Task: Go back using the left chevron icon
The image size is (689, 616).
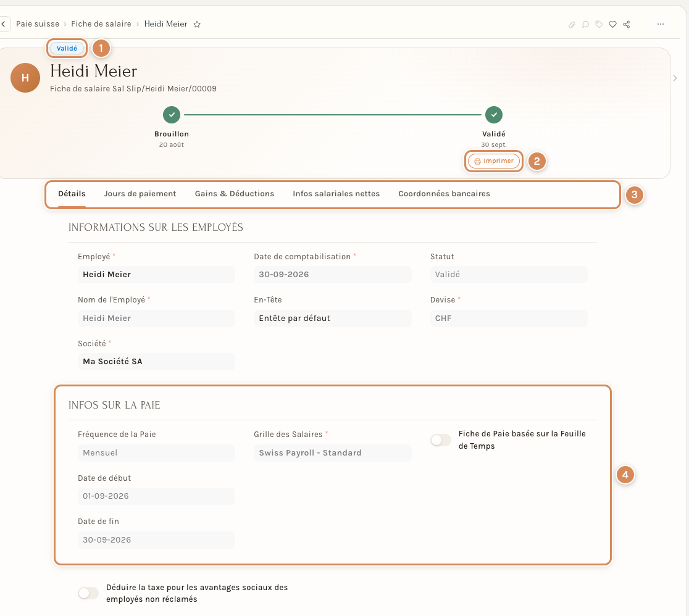Action: pyautogui.click(x=4, y=24)
